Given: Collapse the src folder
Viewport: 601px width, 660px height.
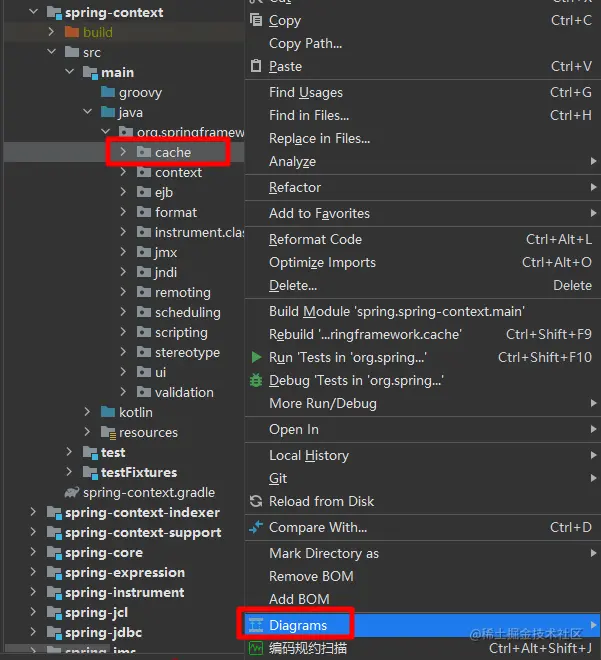Looking at the screenshot, I should [x=51, y=51].
